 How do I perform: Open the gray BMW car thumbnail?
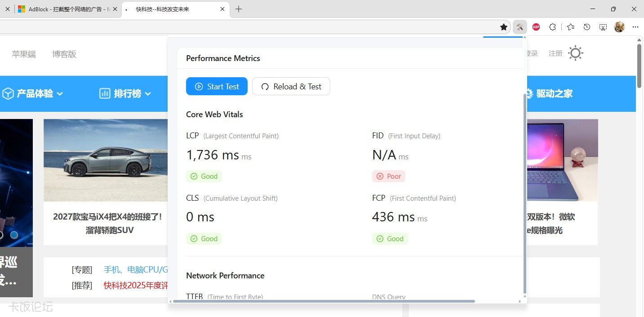pos(106,160)
